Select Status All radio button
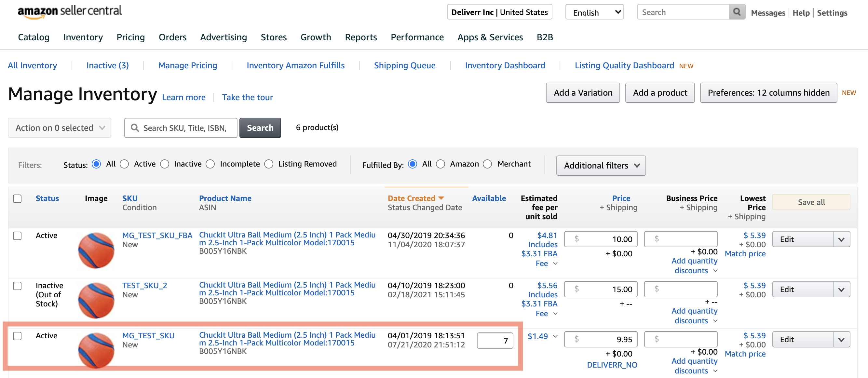 [96, 164]
